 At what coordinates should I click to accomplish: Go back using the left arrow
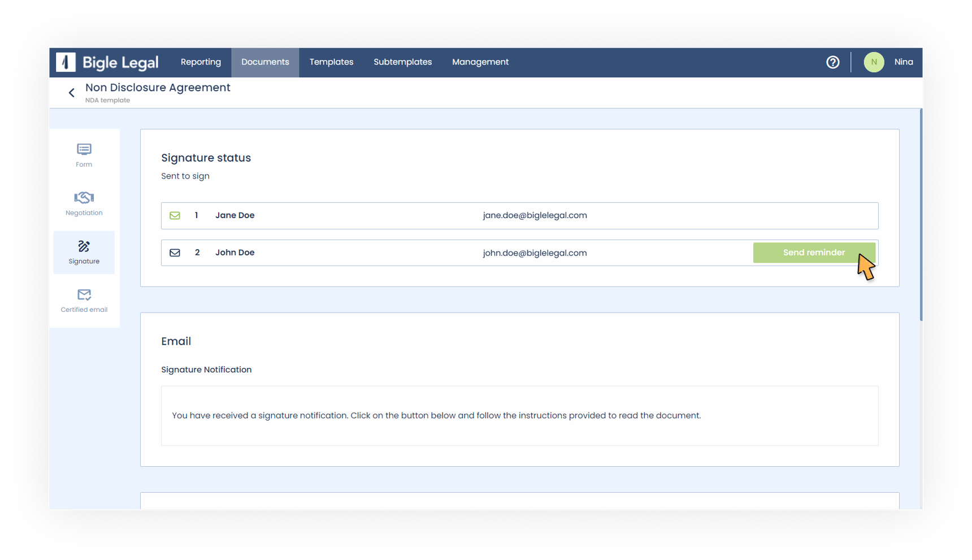(72, 93)
